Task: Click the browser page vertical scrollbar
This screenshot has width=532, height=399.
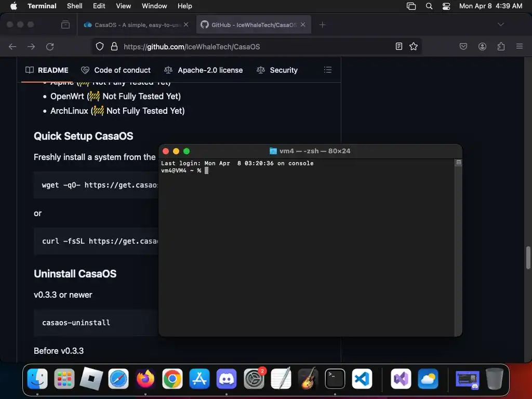Action: (x=528, y=258)
